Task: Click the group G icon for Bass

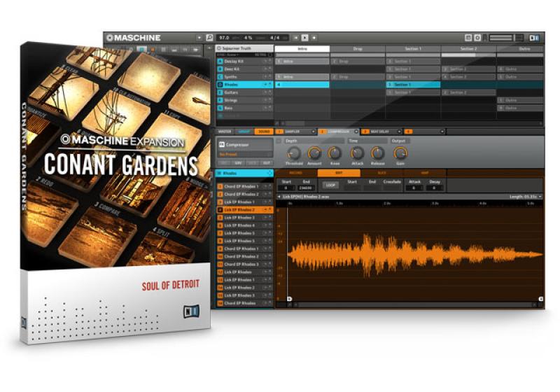Action: [220, 108]
